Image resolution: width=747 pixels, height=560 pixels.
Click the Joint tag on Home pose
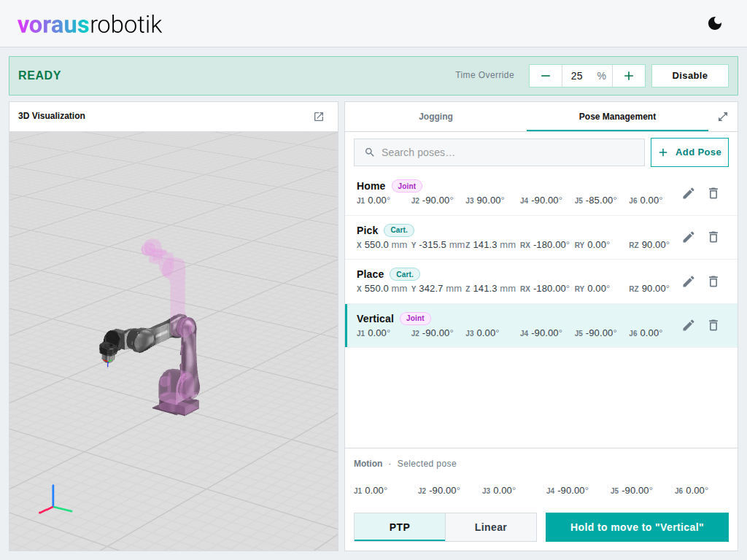(x=407, y=186)
